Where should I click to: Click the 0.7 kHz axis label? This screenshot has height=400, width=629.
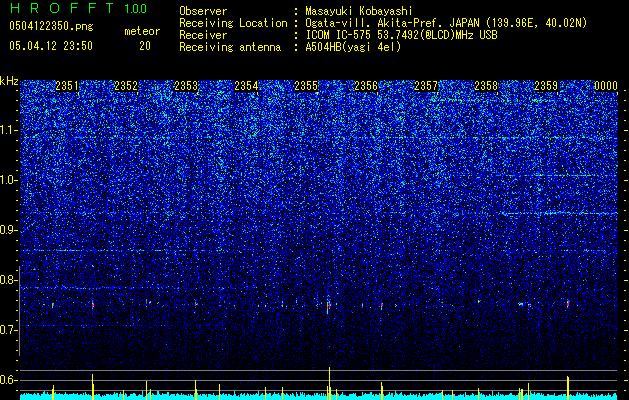(8, 330)
